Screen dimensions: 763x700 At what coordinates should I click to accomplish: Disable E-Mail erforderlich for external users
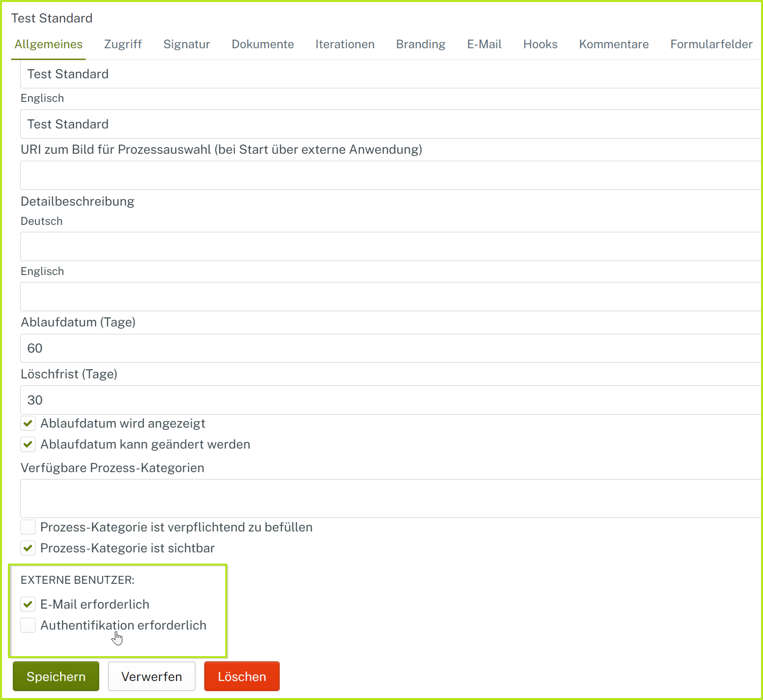28,604
